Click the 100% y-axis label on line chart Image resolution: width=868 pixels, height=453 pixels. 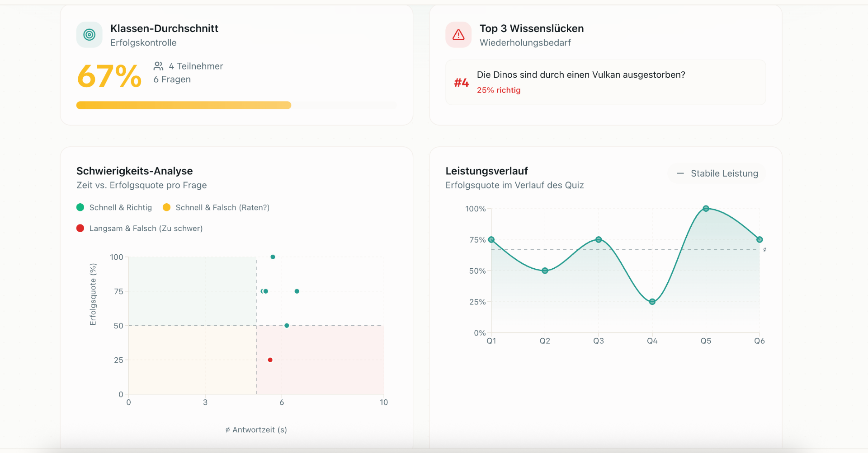click(x=476, y=209)
